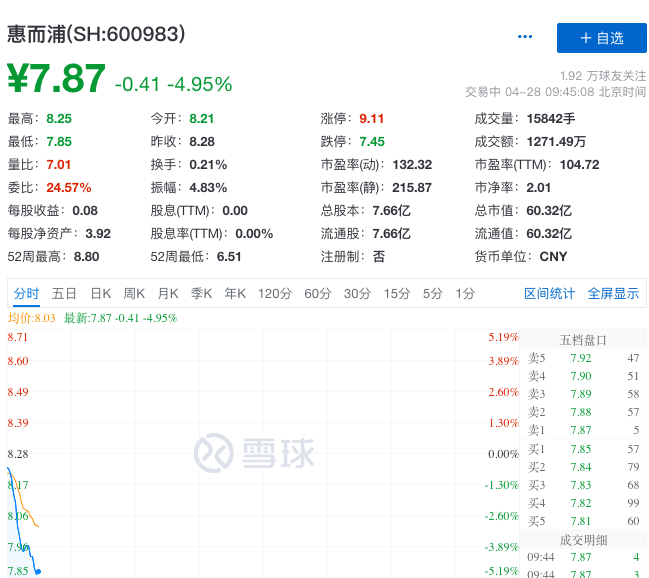
Task: Select the 买5 order row at 7.81
Action: coord(583,521)
